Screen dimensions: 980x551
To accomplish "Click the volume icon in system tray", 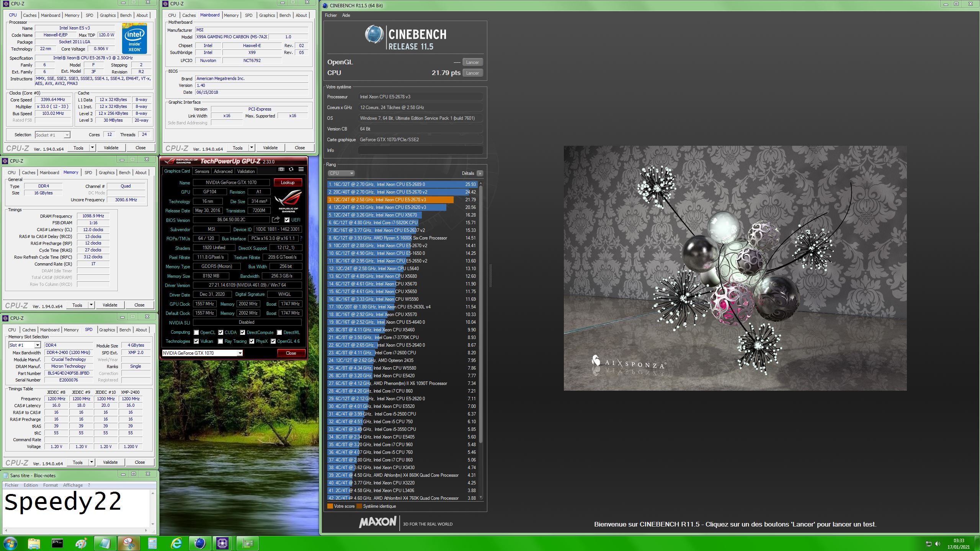I will (x=938, y=544).
